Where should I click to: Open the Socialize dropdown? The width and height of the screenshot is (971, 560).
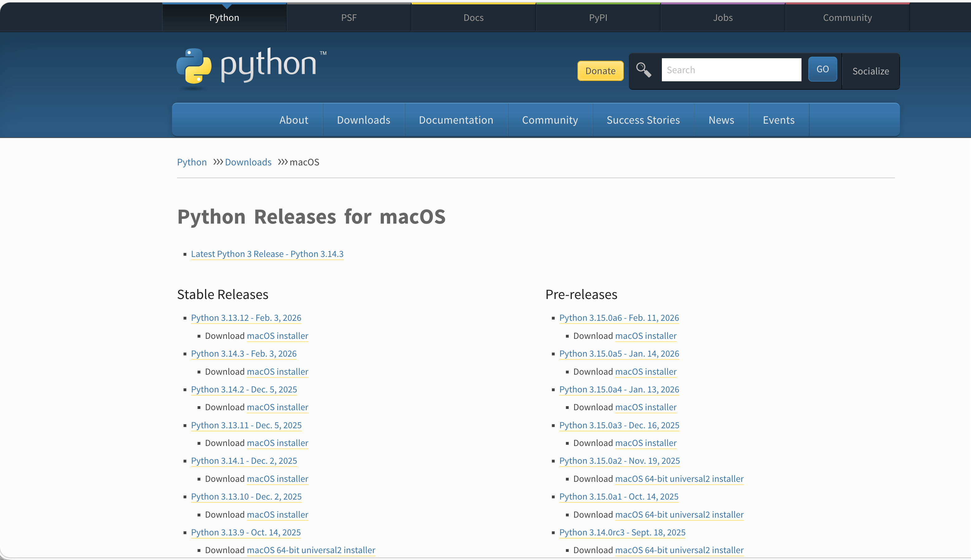click(x=870, y=71)
